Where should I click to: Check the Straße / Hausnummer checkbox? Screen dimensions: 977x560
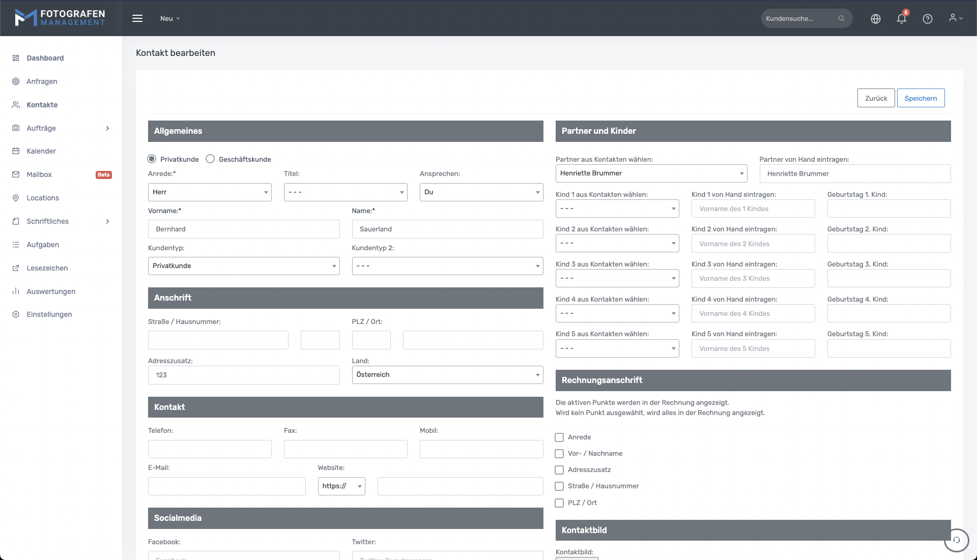click(559, 486)
